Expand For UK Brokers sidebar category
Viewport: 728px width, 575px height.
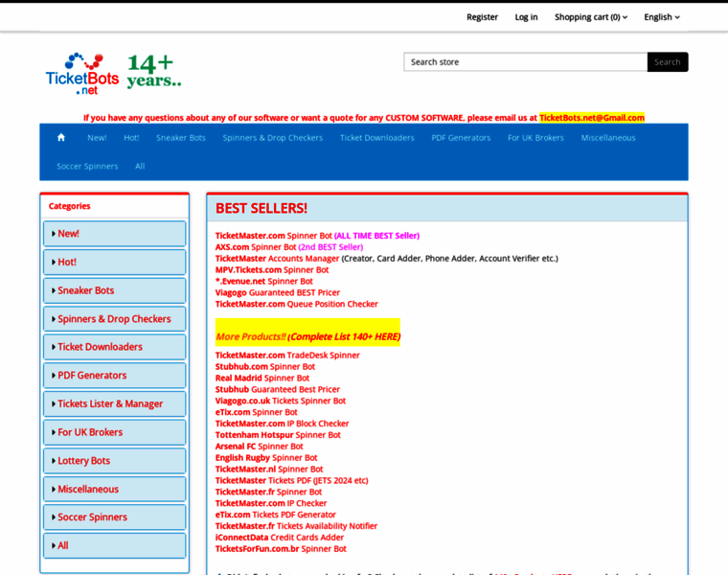tap(115, 432)
